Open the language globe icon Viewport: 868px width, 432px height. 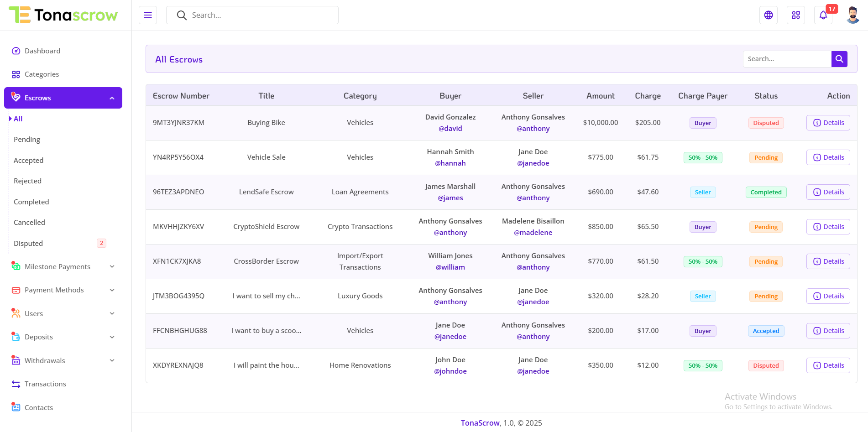(x=769, y=15)
